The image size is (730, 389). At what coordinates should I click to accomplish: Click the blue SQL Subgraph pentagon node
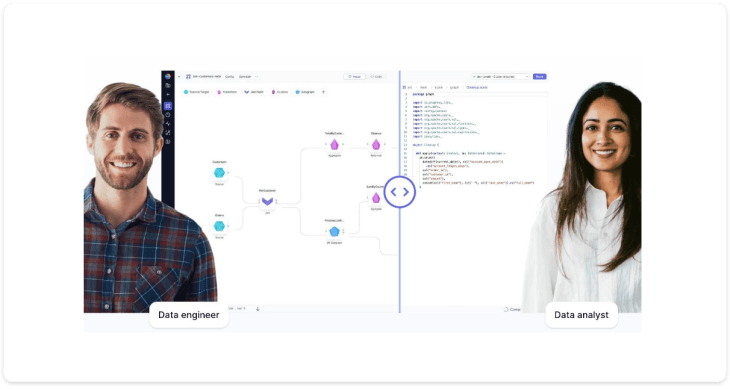coord(334,231)
